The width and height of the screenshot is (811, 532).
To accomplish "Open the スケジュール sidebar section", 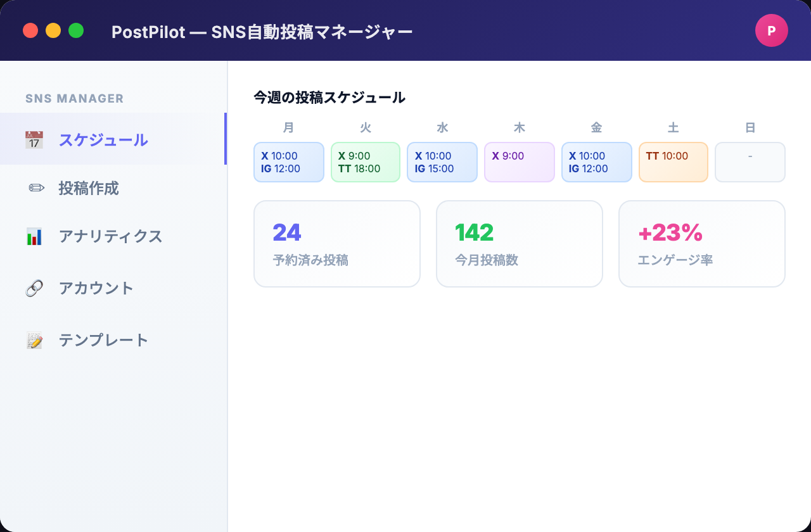I will tap(103, 139).
